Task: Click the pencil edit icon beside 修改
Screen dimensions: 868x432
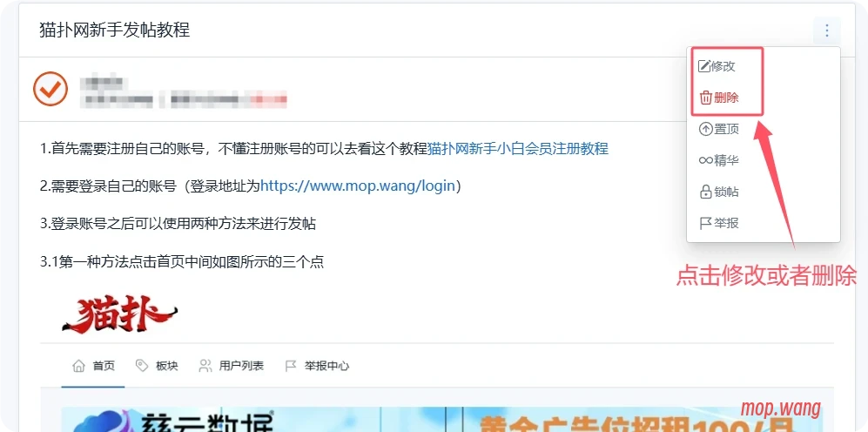Action: 703,66
